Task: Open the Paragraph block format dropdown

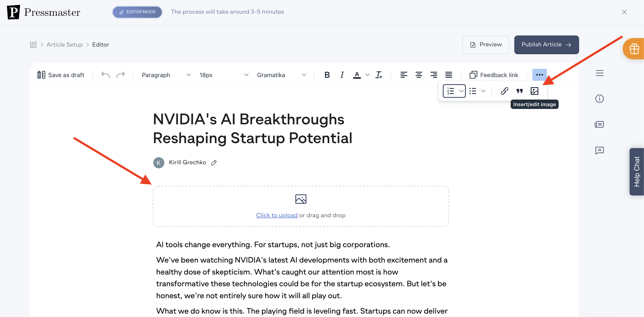Action: coord(166,75)
